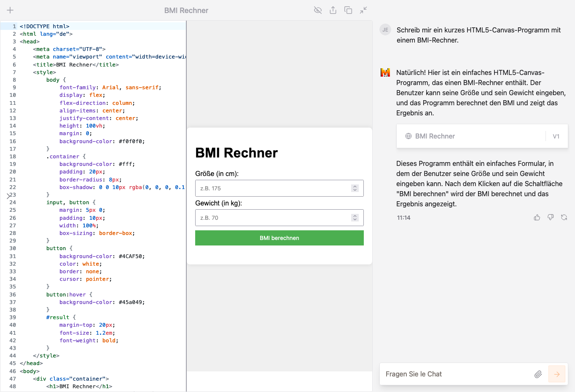
Task: Click the Mistral assistant logo icon
Action: tap(385, 72)
